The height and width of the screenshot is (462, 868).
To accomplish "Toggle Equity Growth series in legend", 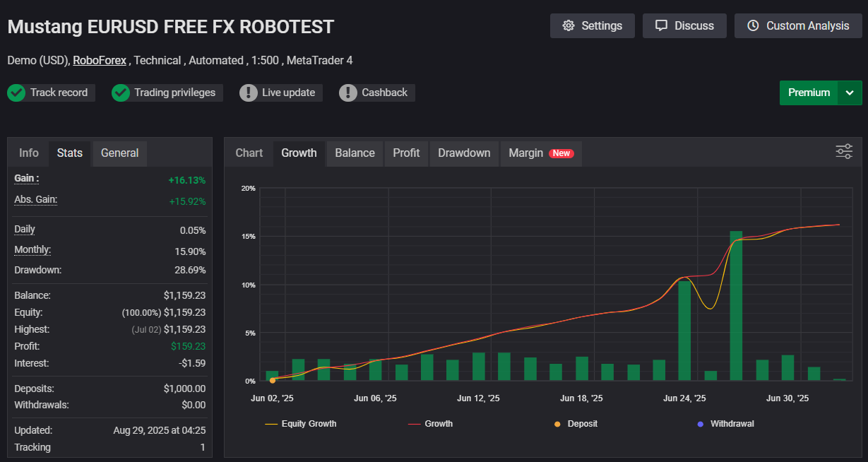I will [301, 424].
